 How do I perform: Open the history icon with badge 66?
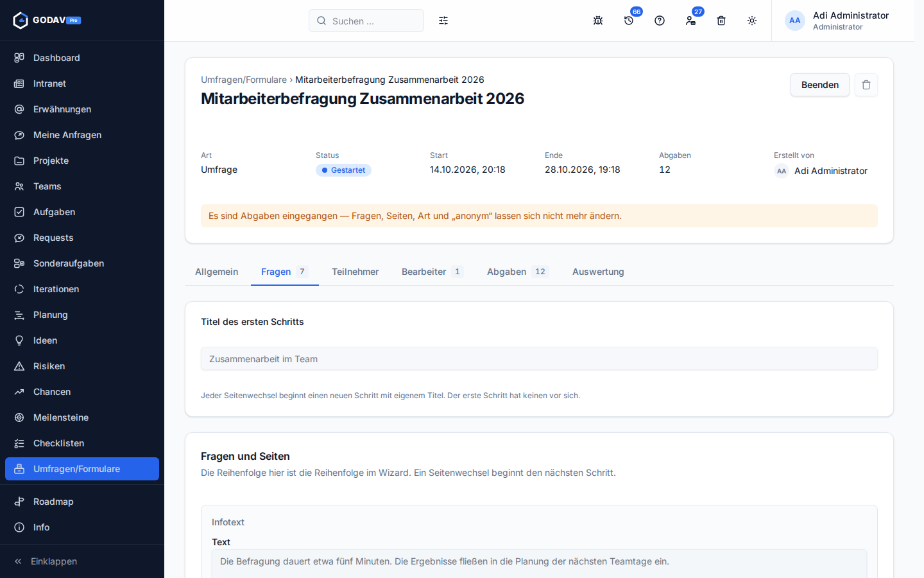pos(629,21)
